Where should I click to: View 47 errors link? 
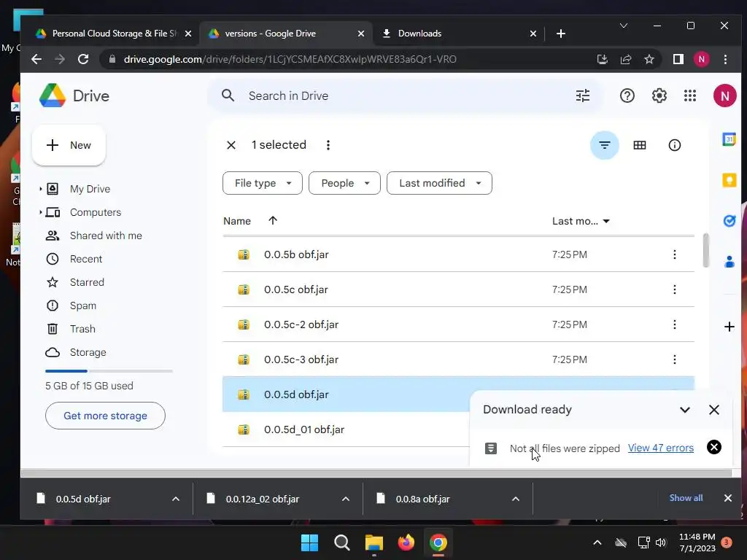click(x=660, y=448)
